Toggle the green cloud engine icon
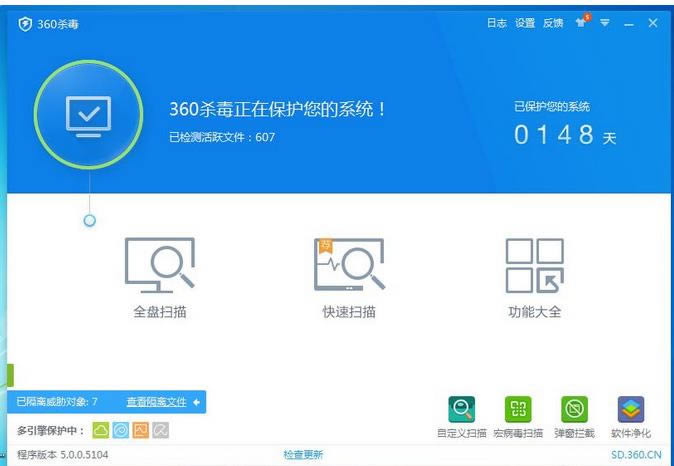The image size is (674, 466). 101,431
